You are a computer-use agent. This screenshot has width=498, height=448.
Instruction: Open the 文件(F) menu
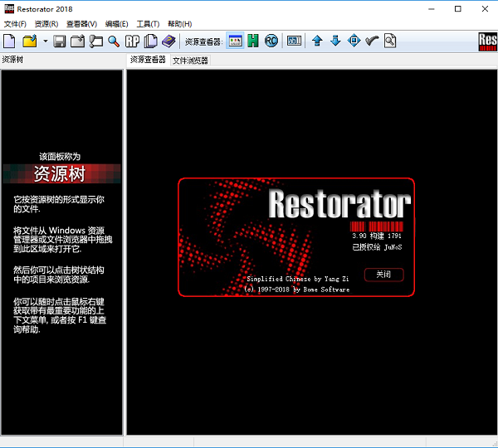pyautogui.click(x=15, y=24)
